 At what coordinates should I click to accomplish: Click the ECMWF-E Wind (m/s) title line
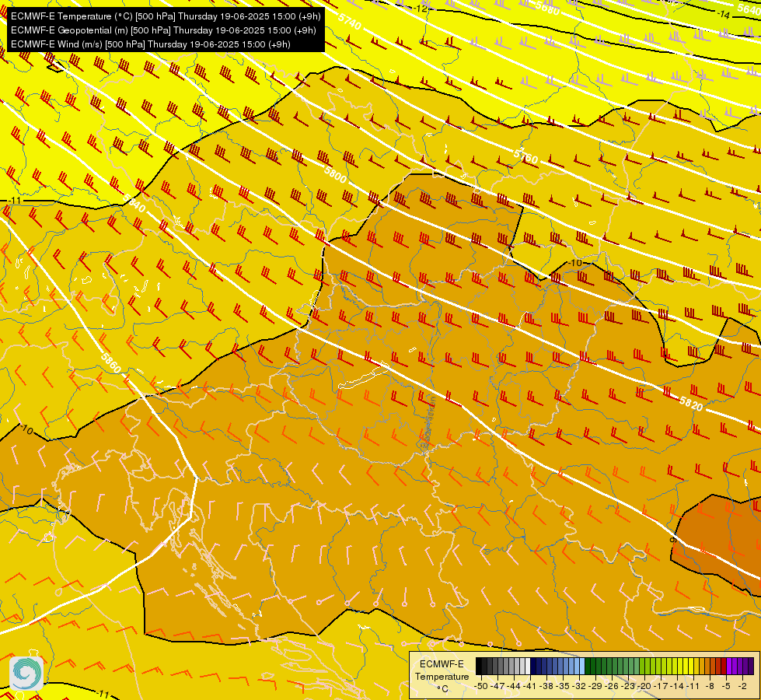click(x=151, y=44)
